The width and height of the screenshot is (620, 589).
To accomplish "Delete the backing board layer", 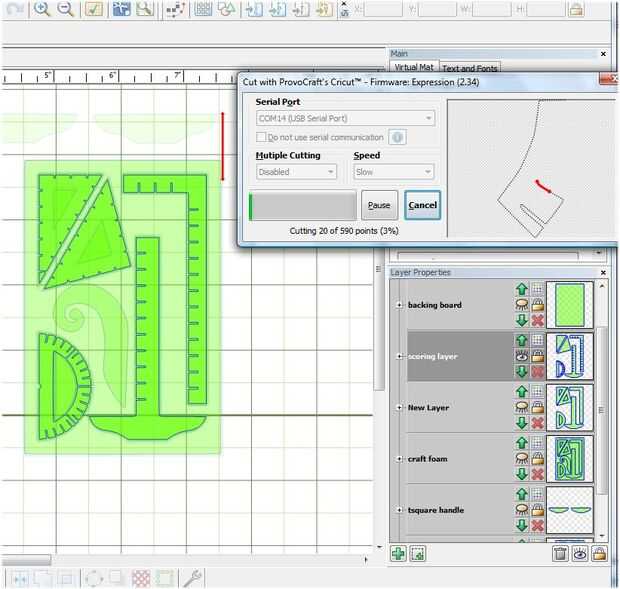I will pyautogui.click(x=537, y=320).
